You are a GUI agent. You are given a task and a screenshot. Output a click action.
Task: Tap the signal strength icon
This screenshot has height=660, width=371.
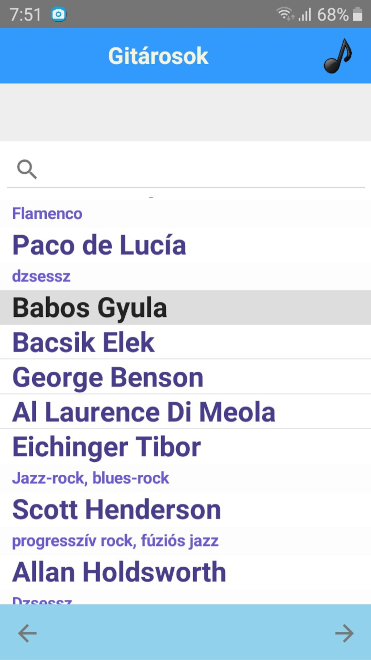tap(304, 15)
